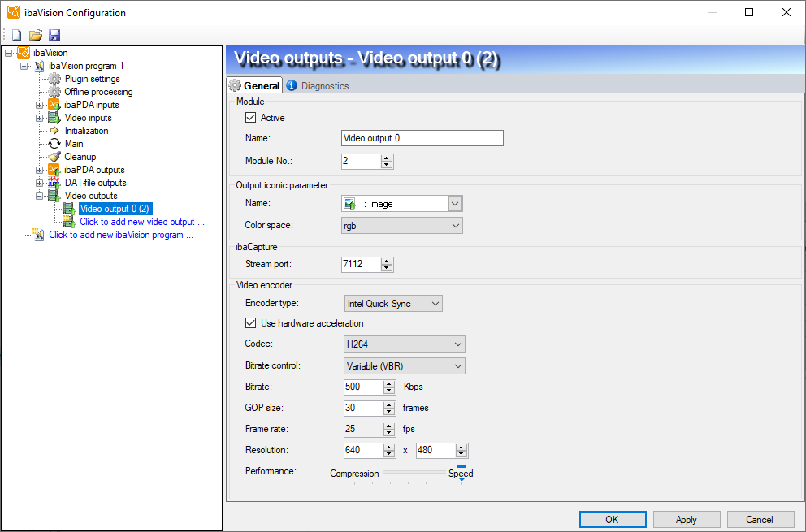This screenshot has width=806, height=532.
Task: Click the Main loop icon
Action: pyautogui.click(x=54, y=144)
